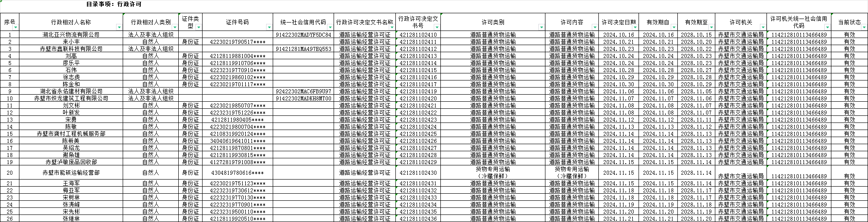Open the 行政相对人类别 filter dropdown
The height and width of the screenshot is (222, 868).
[x=175, y=27]
